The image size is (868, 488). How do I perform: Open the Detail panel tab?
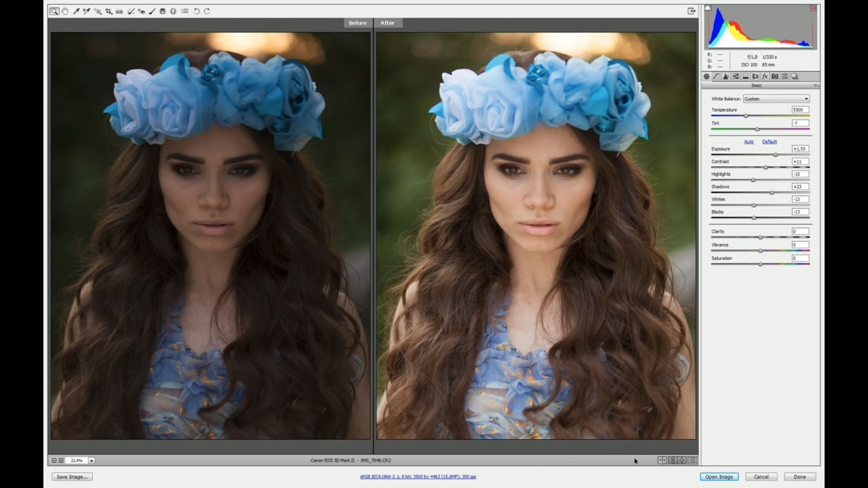tap(726, 77)
